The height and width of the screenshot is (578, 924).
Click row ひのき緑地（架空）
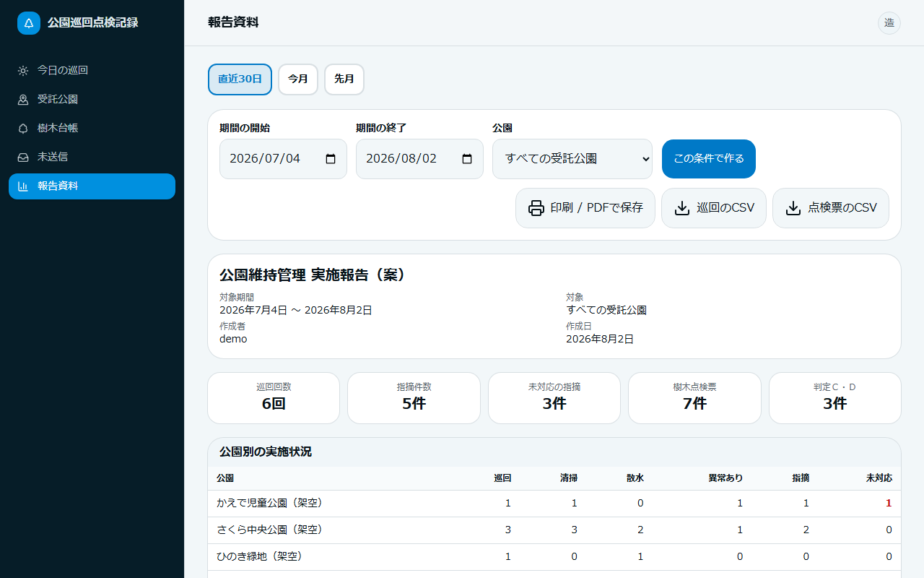[554, 557]
